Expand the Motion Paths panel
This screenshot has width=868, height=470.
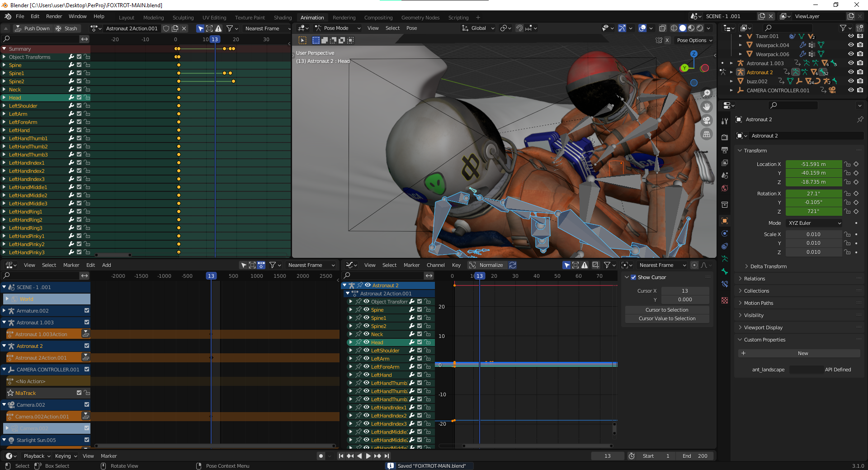[758, 303]
